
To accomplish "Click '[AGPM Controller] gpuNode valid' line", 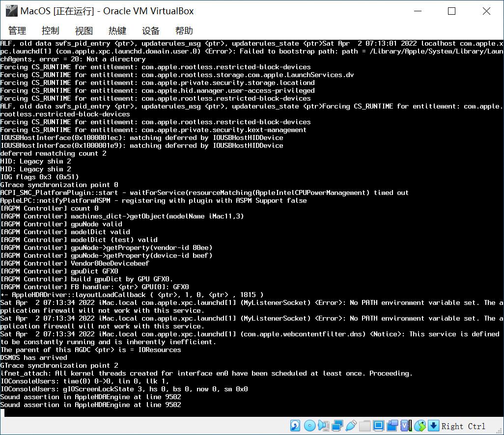I will [x=61, y=224].
